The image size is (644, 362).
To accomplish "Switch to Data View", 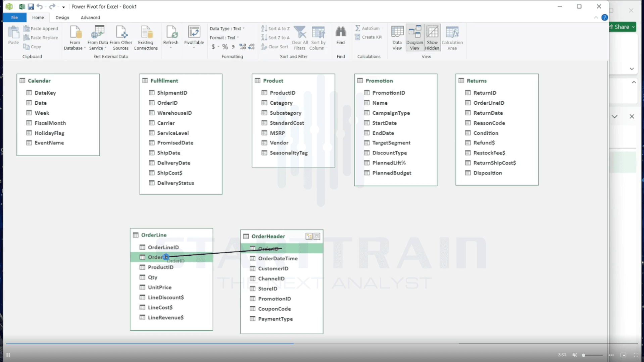I will coord(397,38).
